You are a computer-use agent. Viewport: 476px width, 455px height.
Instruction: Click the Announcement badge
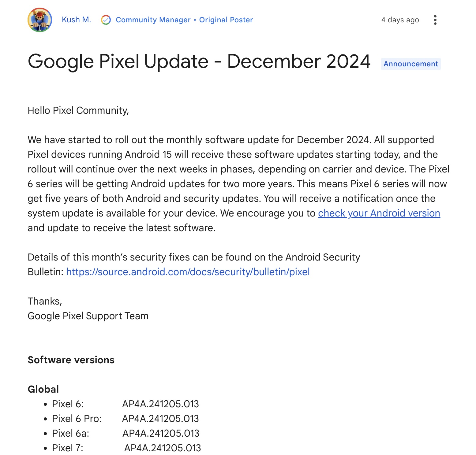pyautogui.click(x=411, y=64)
